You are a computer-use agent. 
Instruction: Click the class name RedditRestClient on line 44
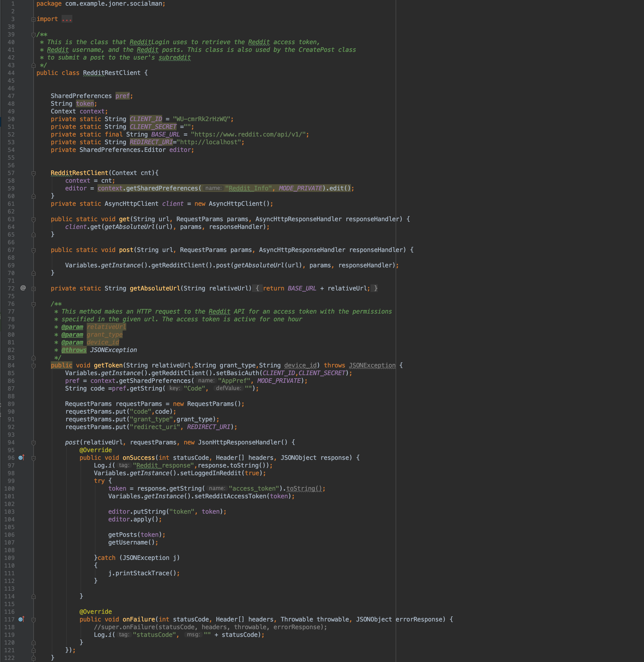[112, 73]
